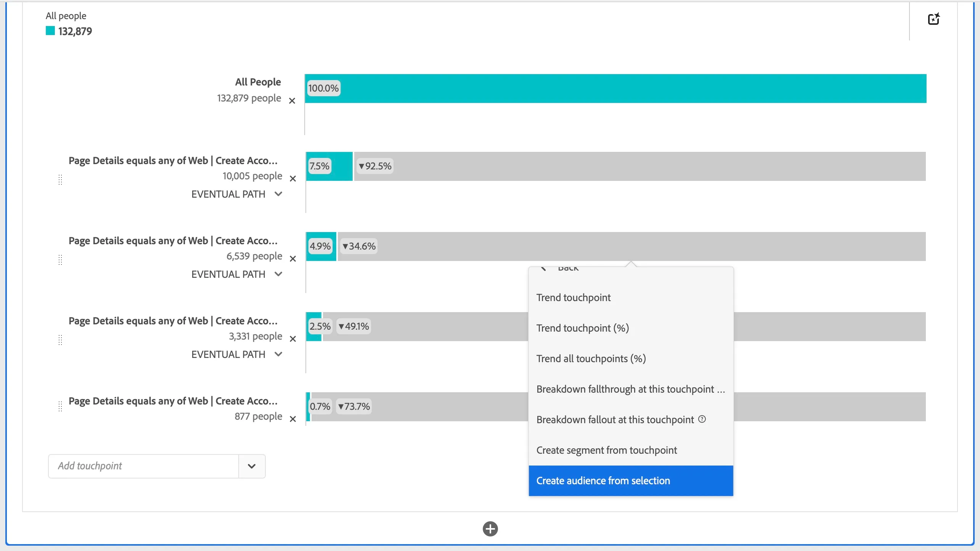Screen dimensions: 980x551
Task: Click the 132,879 total count value
Action: (x=75, y=31)
